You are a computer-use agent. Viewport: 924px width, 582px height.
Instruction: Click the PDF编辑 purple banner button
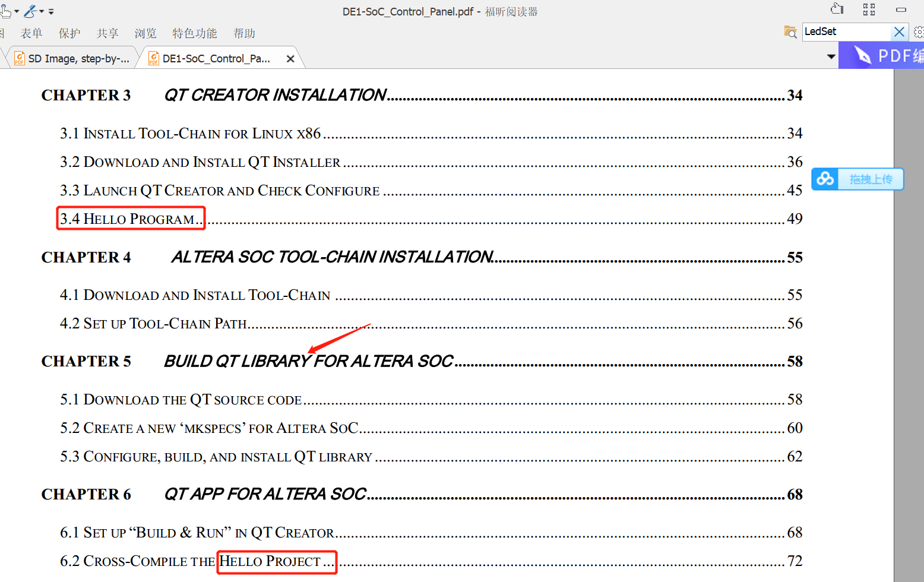point(881,55)
